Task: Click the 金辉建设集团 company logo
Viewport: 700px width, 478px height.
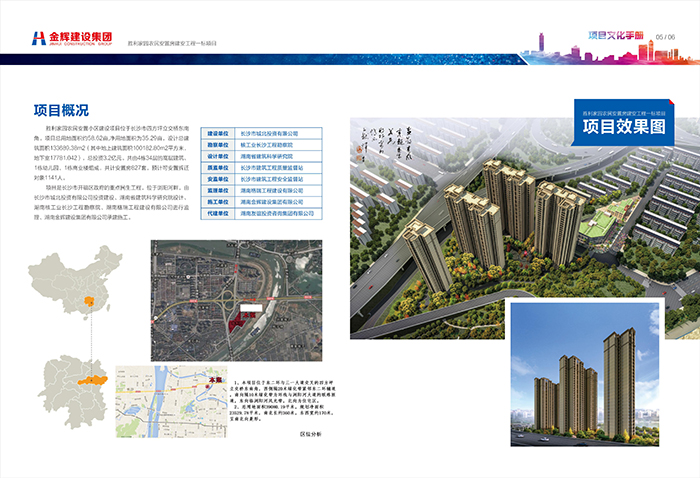Action: click(x=70, y=38)
